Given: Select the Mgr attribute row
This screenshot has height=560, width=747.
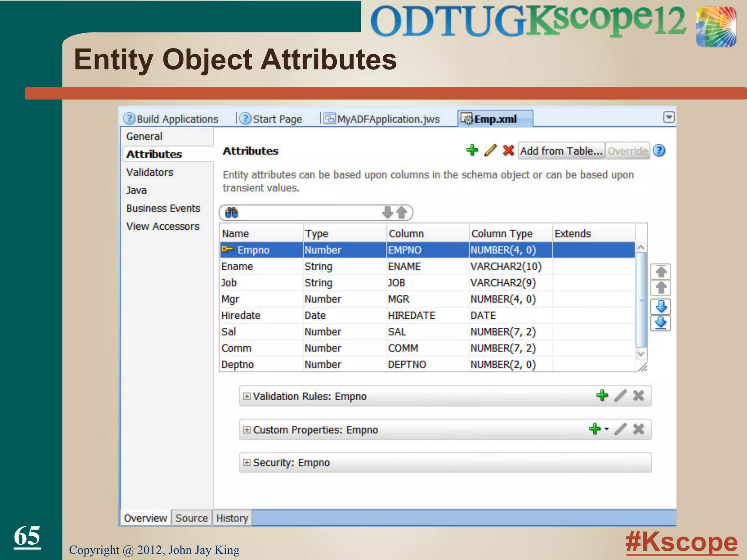Looking at the screenshot, I should [x=427, y=299].
